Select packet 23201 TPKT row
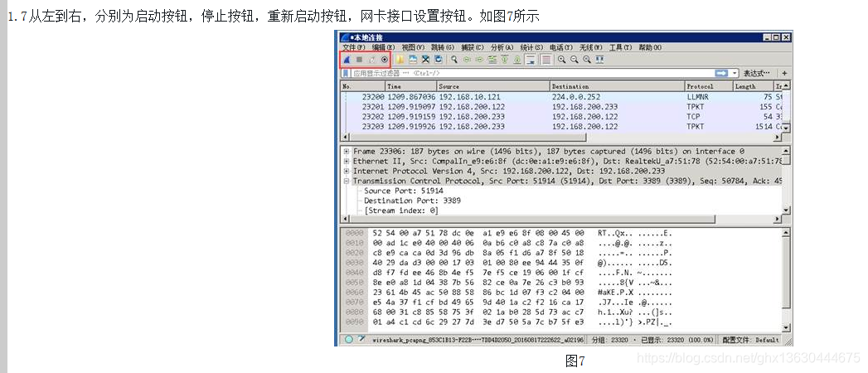 pyautogui.click(x=561, y=107)
